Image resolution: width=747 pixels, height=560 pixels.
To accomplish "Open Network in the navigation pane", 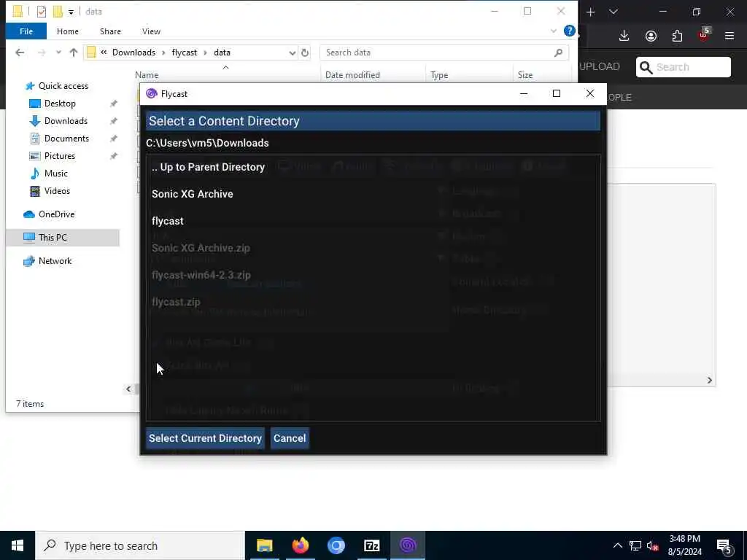I will coord(55,261).
